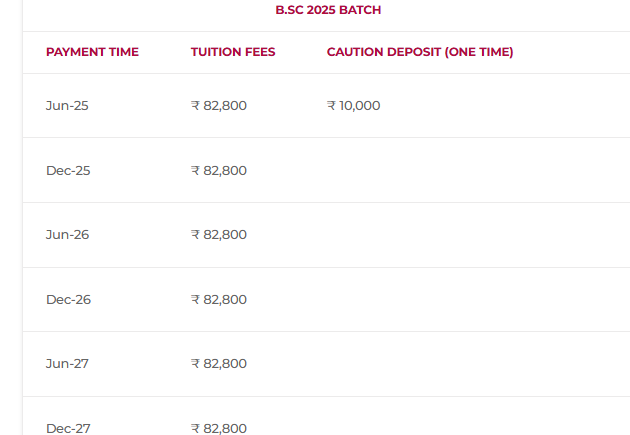Select the Jun-25 payment time cell
This screenshot has height=435, width=630.
67,106
